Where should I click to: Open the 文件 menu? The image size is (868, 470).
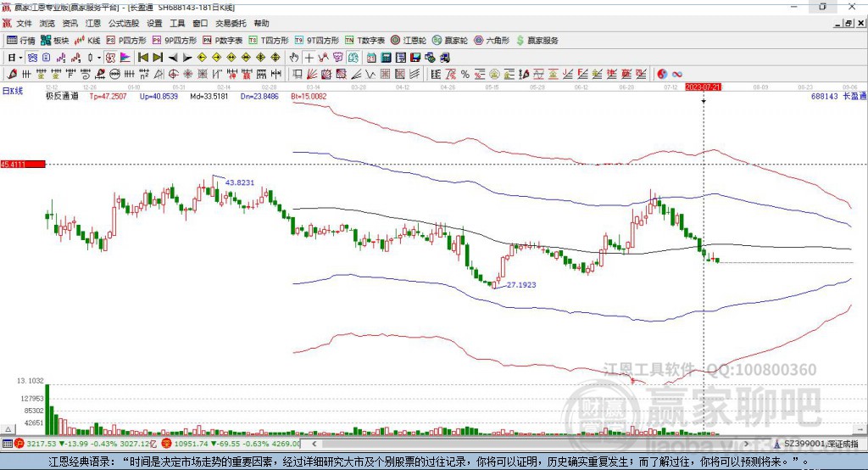[24, 23]
